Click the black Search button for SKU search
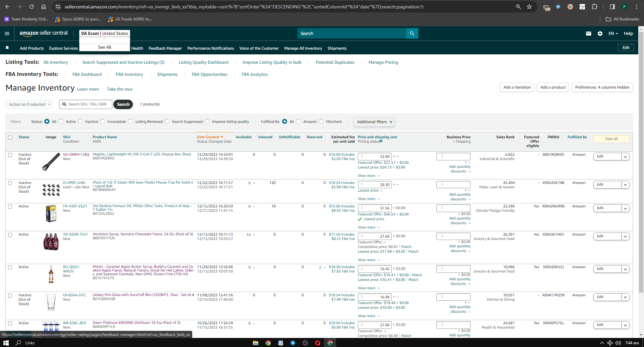 point(123,104)
